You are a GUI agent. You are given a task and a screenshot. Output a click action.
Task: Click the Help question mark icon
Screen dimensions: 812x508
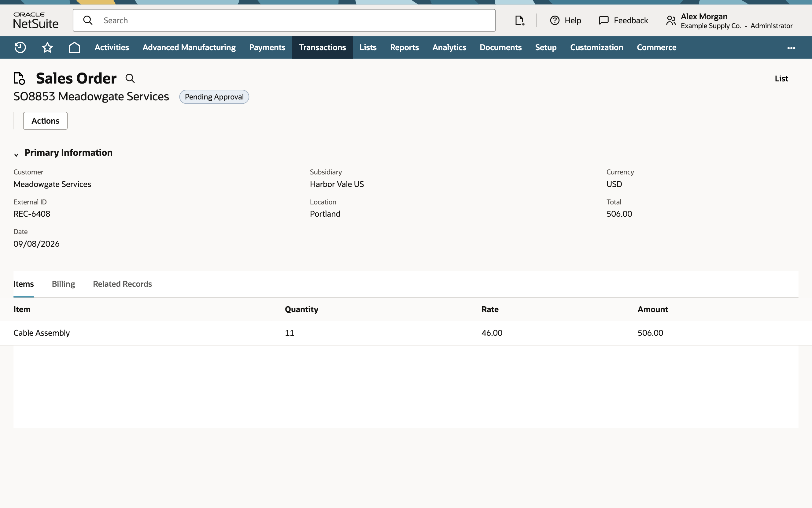[555, 21]
